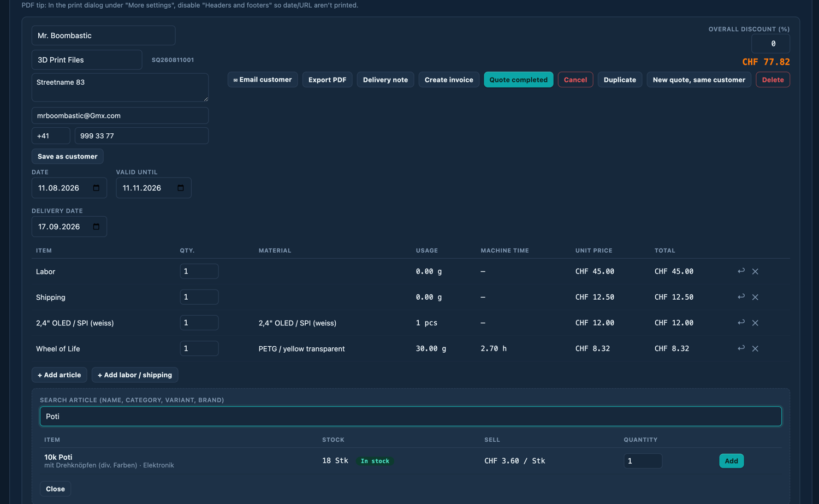Mark the quote as completed
Screen dimensions: 819x504
[x=518, y=80]
